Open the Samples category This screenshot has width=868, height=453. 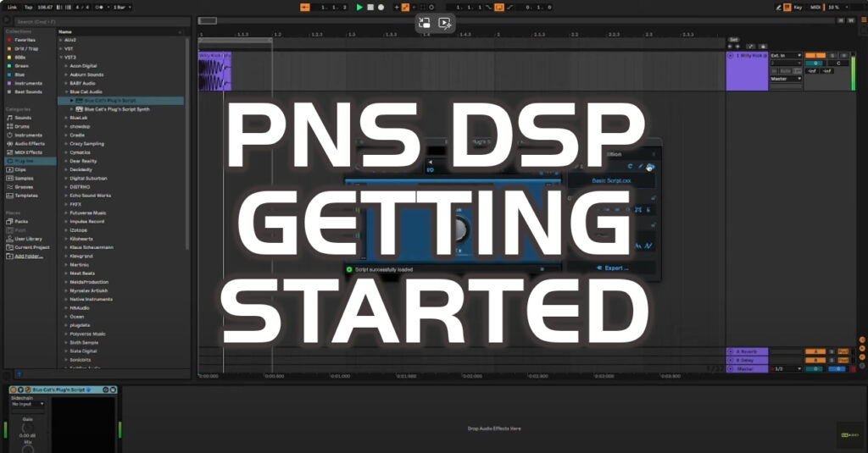(24, 178)
